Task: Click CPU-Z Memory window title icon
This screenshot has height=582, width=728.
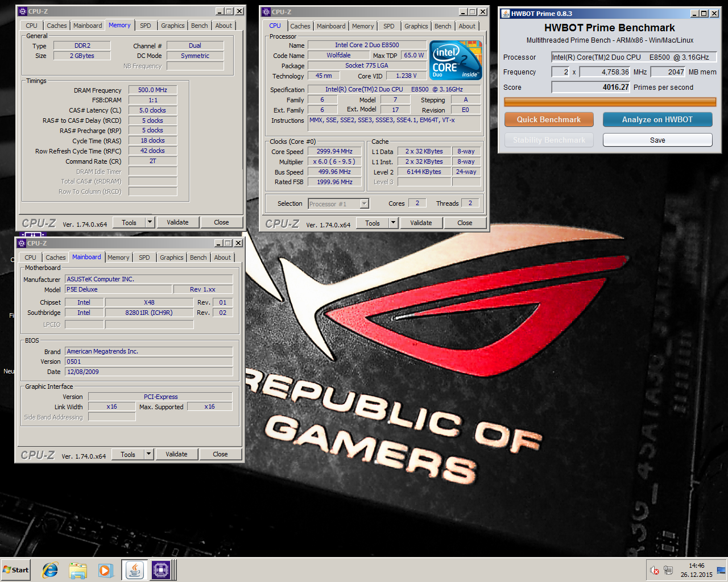Action: [x=22, y=11]
